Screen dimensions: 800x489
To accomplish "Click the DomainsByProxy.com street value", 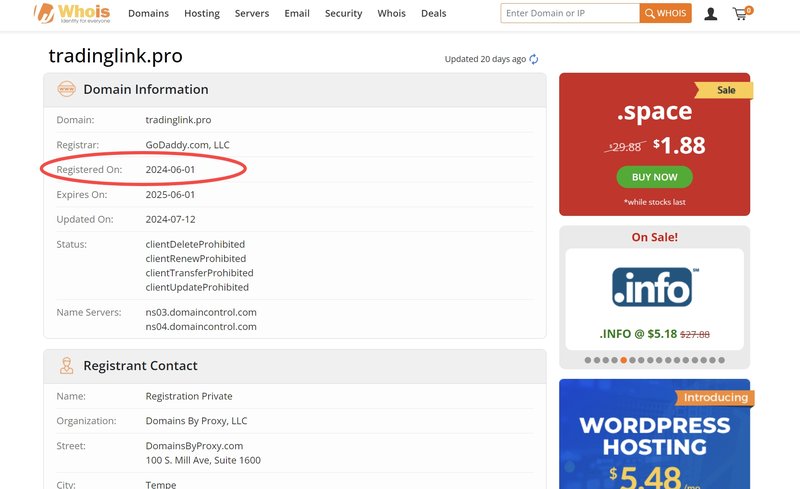I will 194,446.
